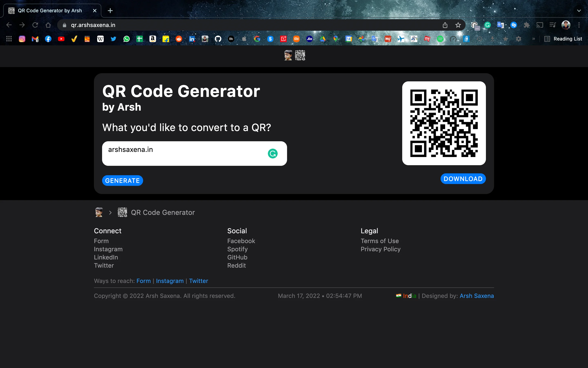Show hidden bookmarks overflow chevron
Screen dimensions: 588x368
pos(533,39)
